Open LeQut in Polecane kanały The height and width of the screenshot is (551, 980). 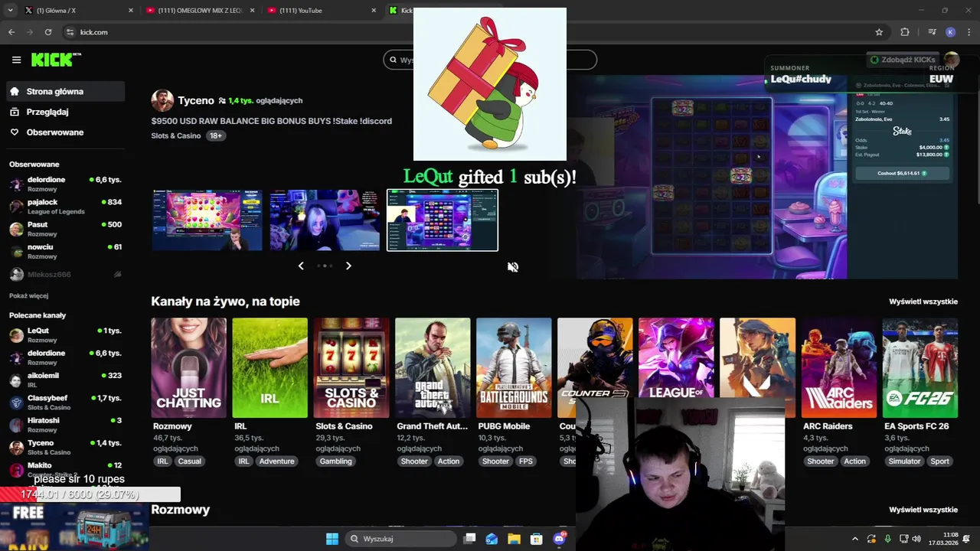(65, 334)
